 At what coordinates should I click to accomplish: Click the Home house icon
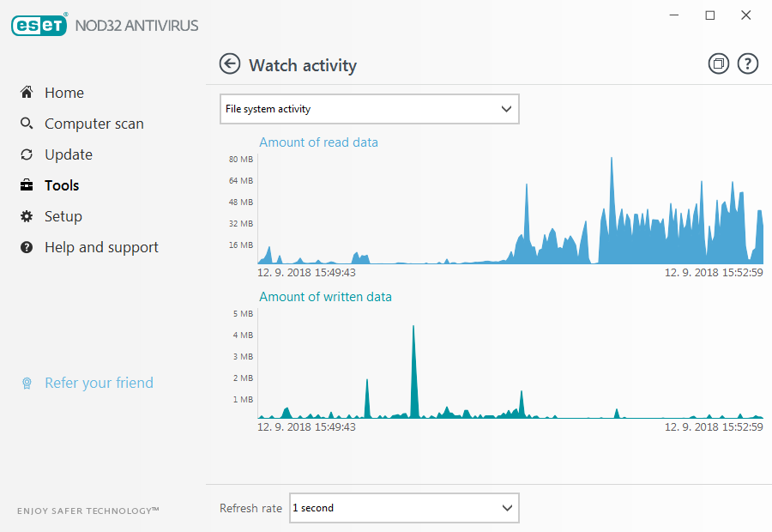pyautogui.click(x=27, y=92)
